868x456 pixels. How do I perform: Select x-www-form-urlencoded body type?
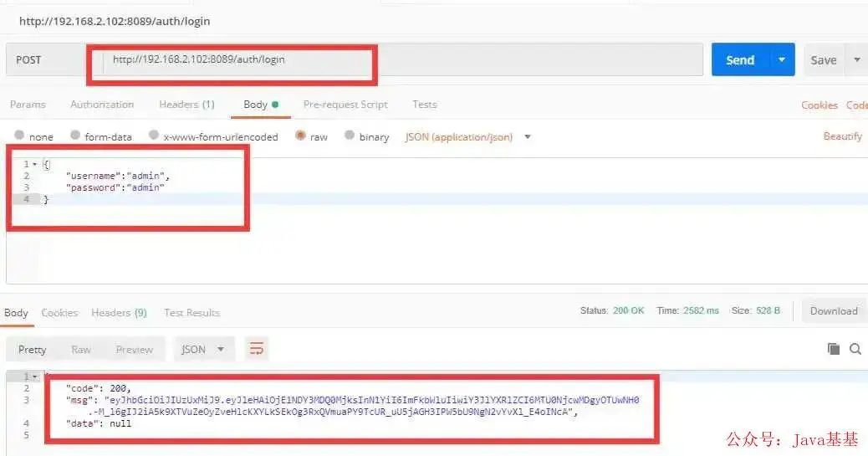tap(154, 136)
